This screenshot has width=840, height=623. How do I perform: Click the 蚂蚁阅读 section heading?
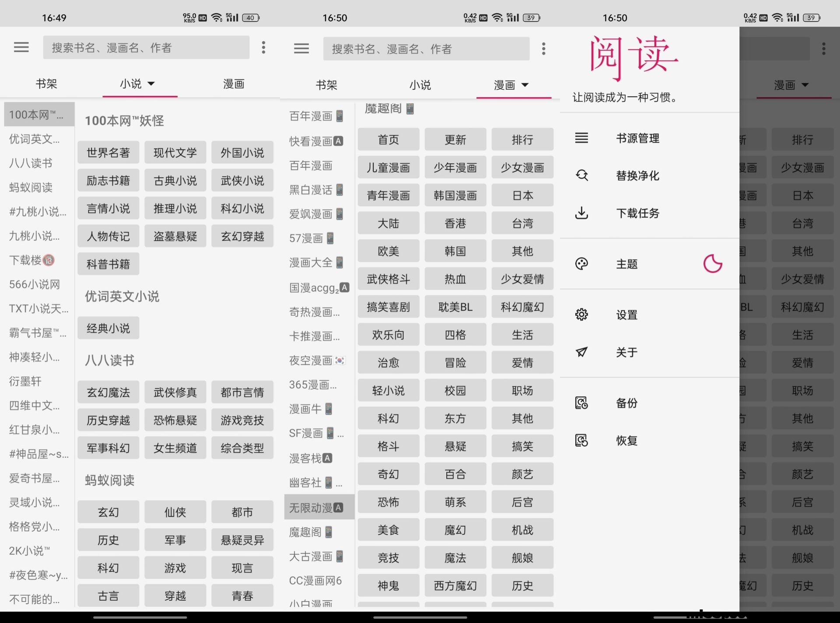[109, 480]
